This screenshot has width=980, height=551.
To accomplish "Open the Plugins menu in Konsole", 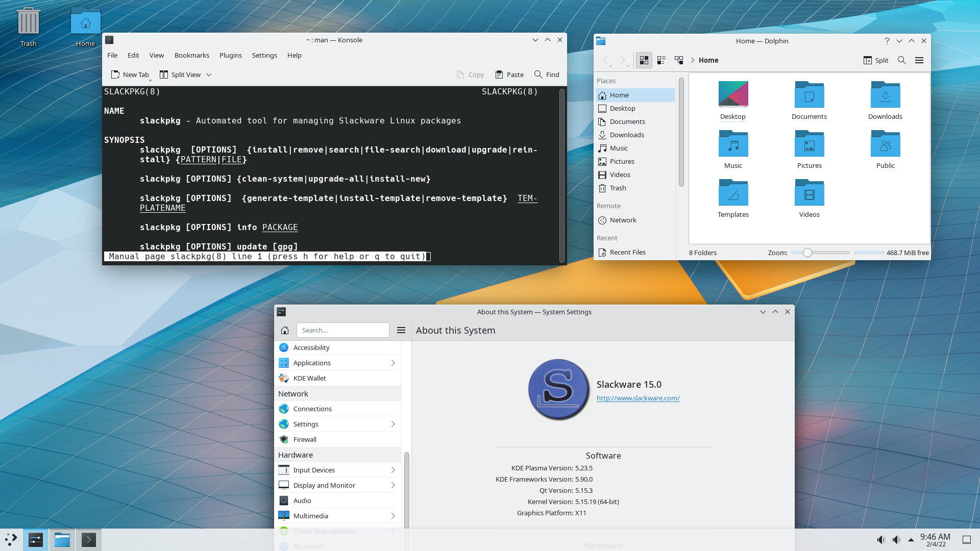I will [x=230, y=55].
